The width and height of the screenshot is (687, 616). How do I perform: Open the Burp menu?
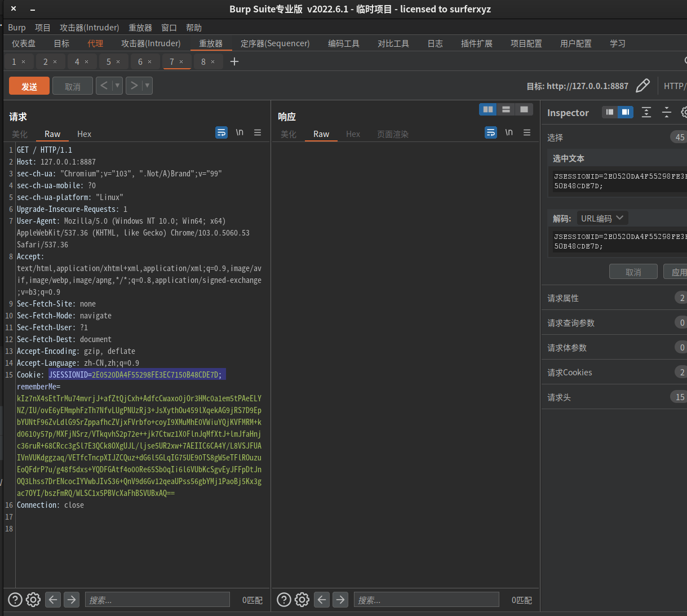(x=17, y=28)
